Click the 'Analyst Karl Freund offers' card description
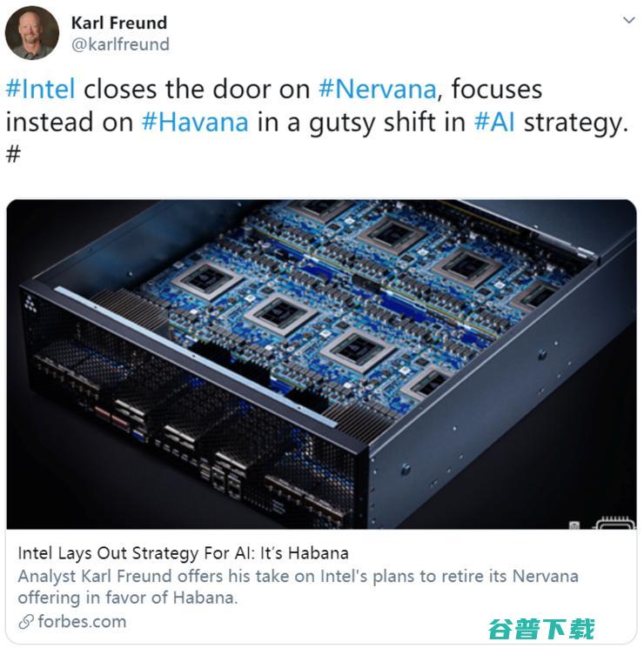Viewport: 644px width, 648px height. coord(298,587)
